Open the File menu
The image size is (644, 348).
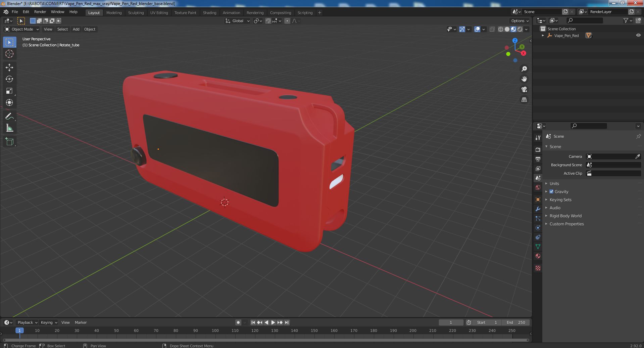(15, 12)
